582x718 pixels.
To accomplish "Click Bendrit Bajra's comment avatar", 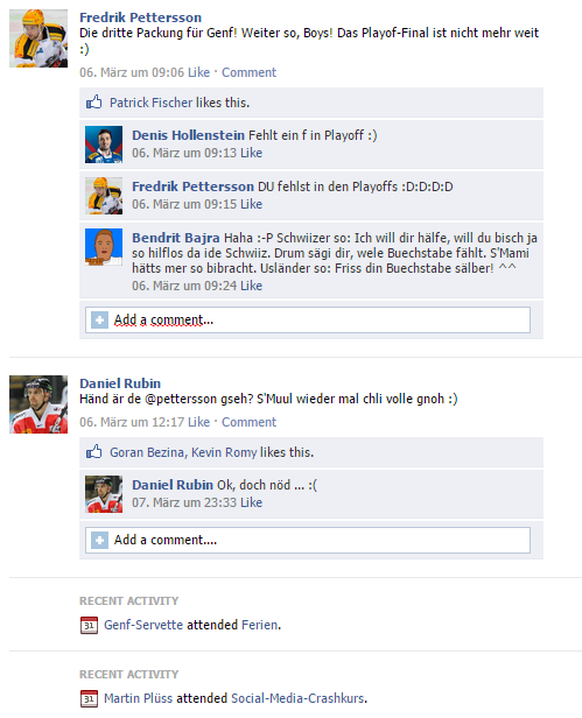I will (x=104, y=247).
